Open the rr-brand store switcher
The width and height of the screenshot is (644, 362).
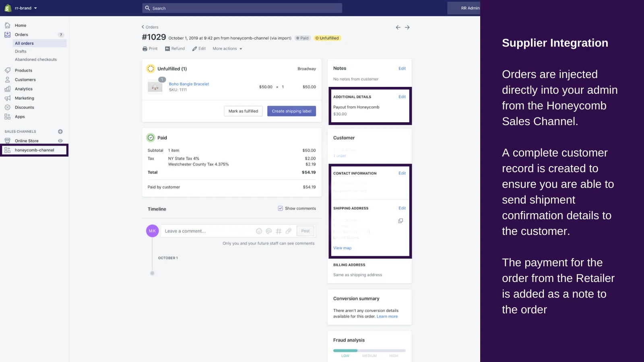pos(23,8)
